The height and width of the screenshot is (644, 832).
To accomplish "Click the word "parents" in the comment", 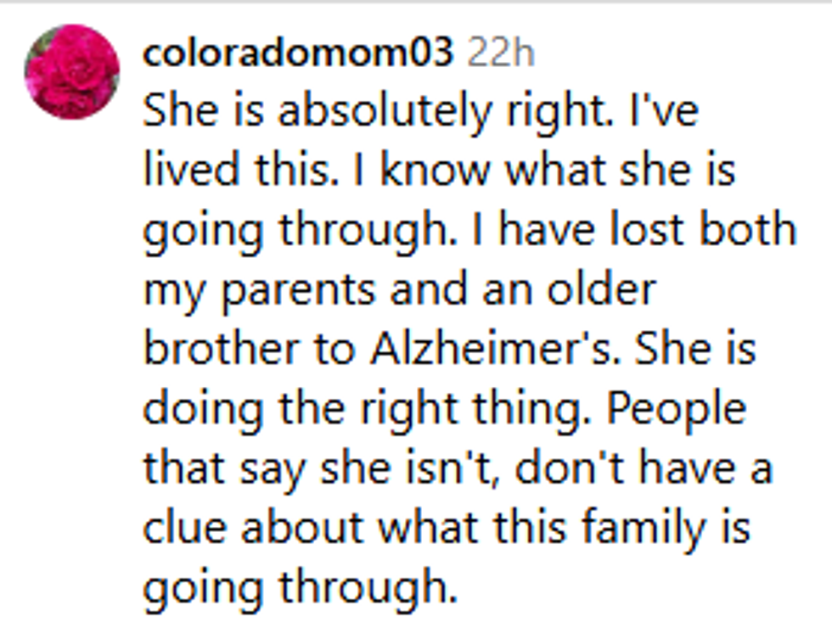I will 279,292.
